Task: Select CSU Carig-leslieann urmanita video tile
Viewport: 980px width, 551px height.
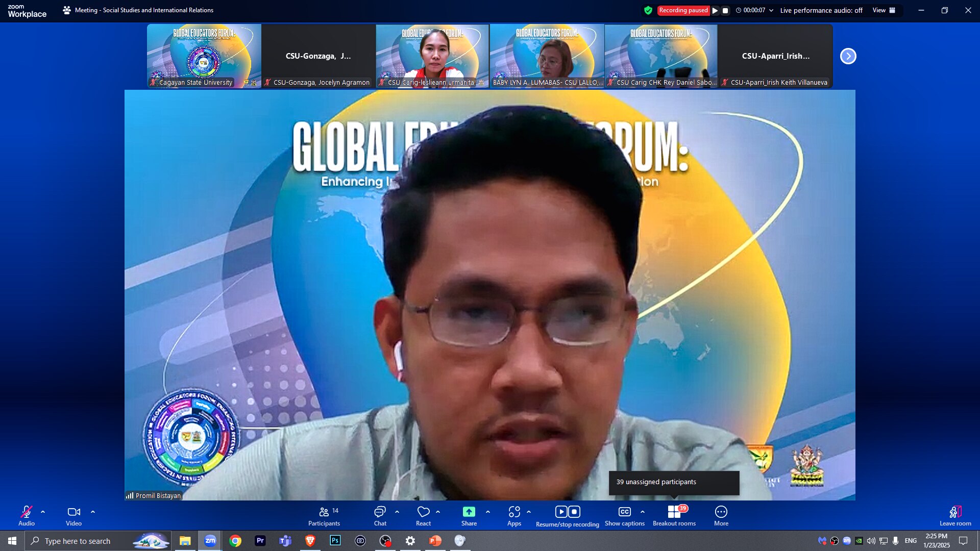Action: click(433, 56)
